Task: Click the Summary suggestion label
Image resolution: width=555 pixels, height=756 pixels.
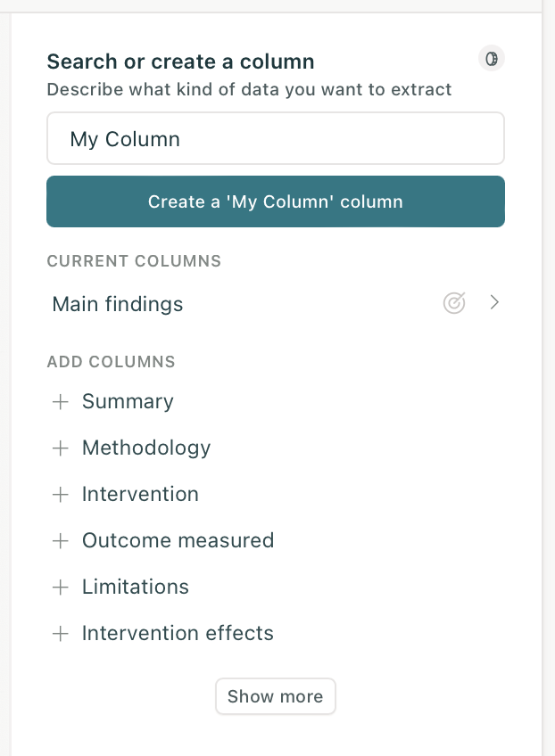Action: (128, 402)
